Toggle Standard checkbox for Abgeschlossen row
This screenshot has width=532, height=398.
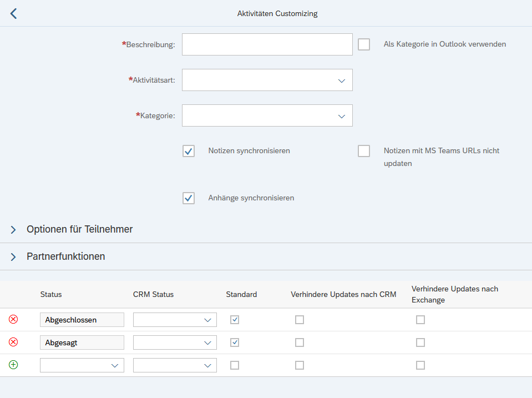point(235,320)
